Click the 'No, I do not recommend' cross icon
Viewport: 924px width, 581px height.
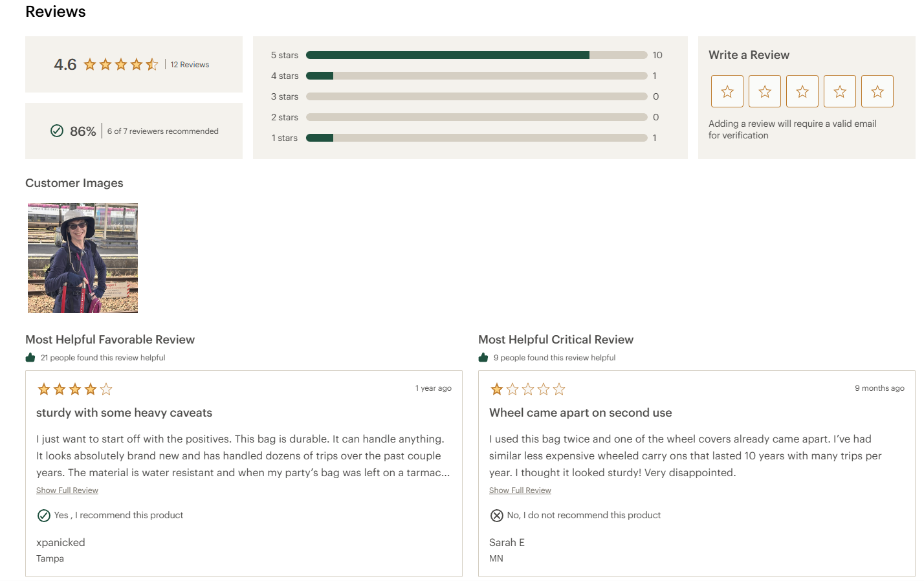point(497,515)
